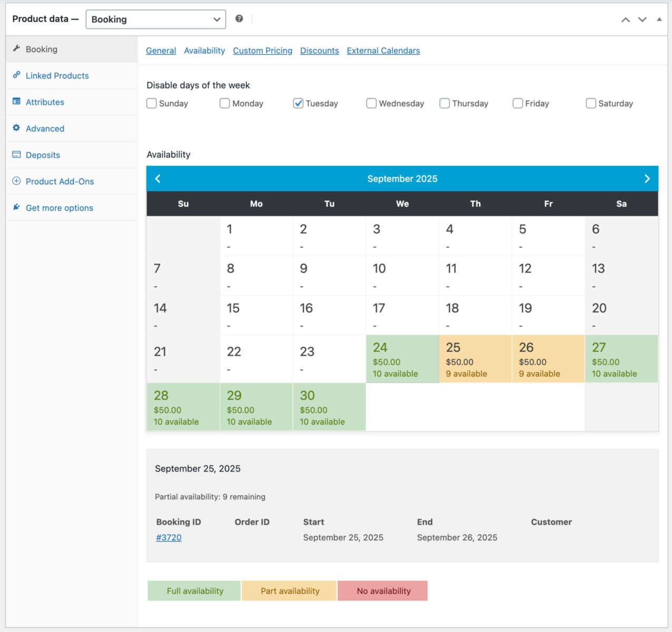Collapse the Product data panel triangle

click(659, 19)
